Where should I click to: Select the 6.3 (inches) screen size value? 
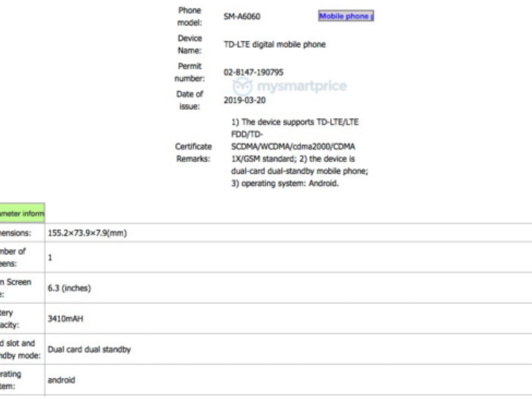[69, 288]
